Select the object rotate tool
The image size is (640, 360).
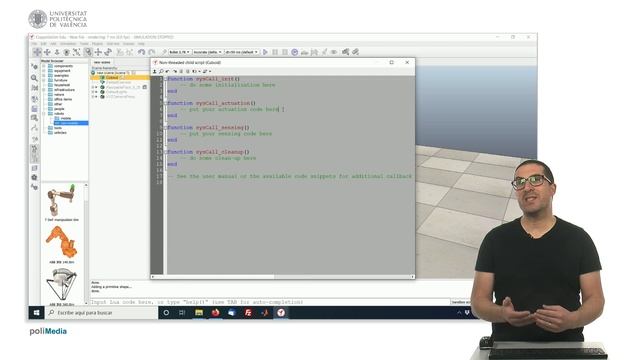[x=108, y=52]
